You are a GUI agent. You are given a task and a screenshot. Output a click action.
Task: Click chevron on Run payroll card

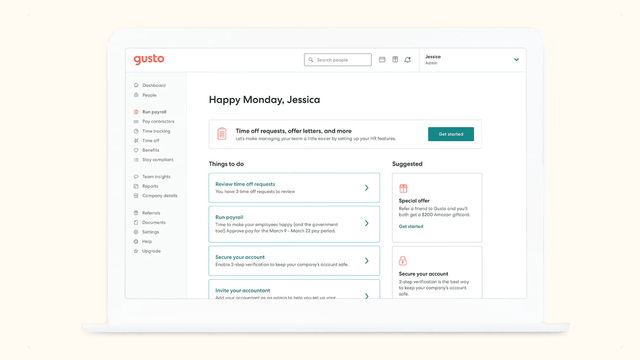367,223
